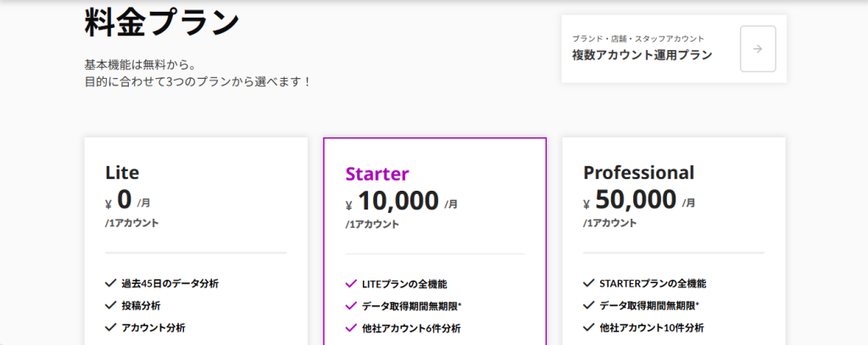Click the checkmark beside 過去45日のデータ分析

110,283
